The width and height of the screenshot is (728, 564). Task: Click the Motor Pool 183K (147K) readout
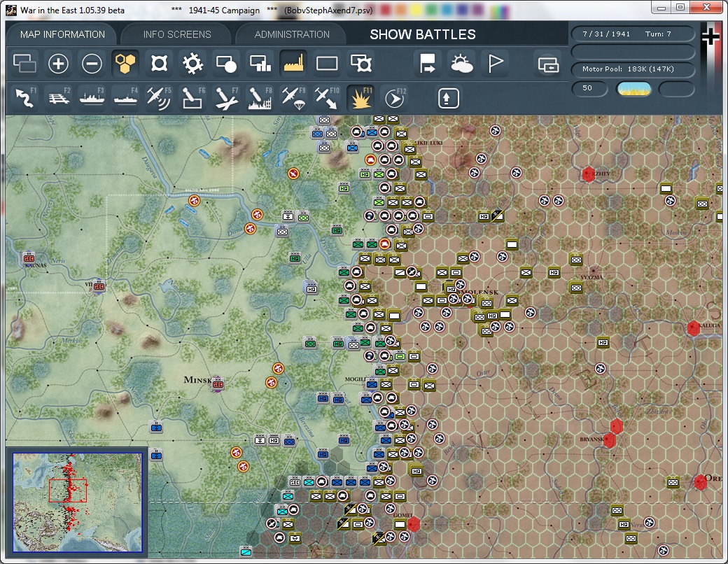point(633,69)
